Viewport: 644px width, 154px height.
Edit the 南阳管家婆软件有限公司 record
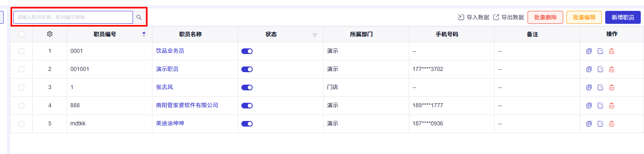click(x=600, y=106)
